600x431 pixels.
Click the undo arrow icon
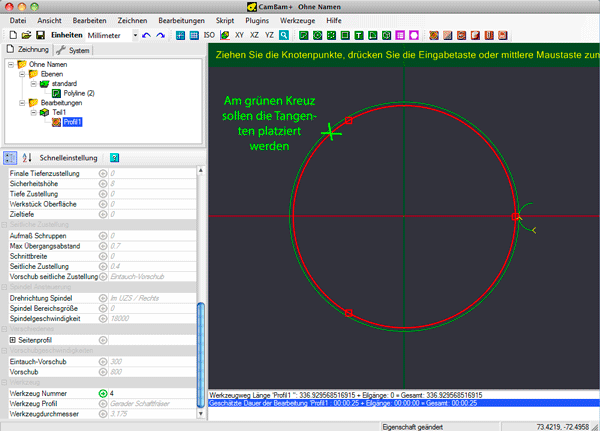146,35
